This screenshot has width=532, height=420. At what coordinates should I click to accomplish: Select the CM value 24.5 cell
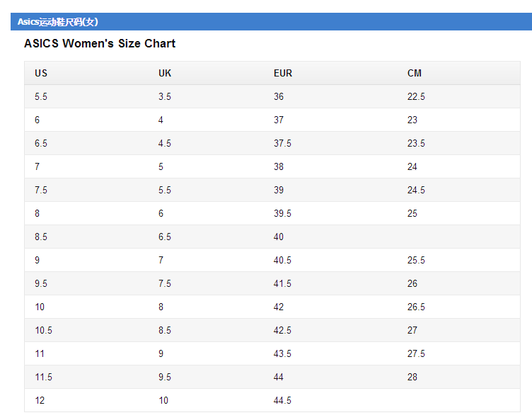click(x=416, y=191)
